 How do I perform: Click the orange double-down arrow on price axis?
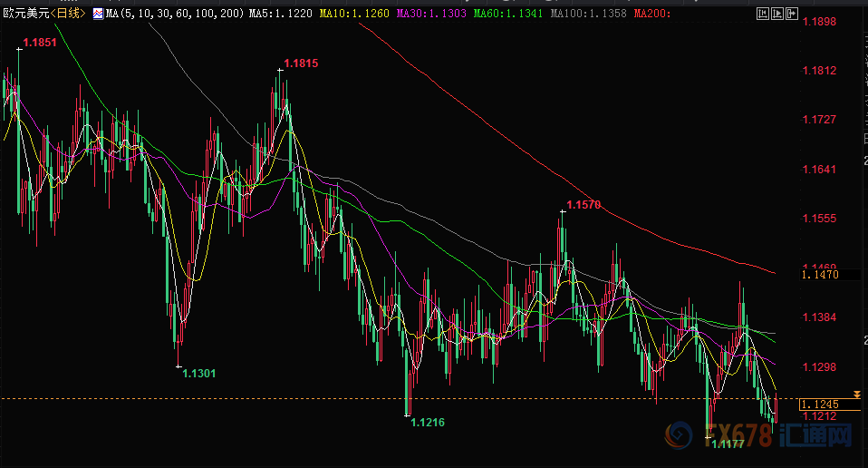[x=857, y=395]
